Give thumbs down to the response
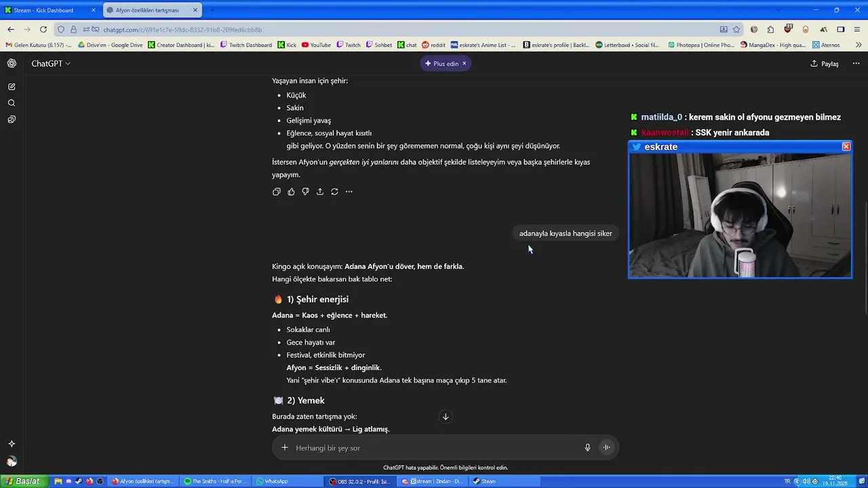The height and width of the screenshot is (488, 868). (305, 192)
